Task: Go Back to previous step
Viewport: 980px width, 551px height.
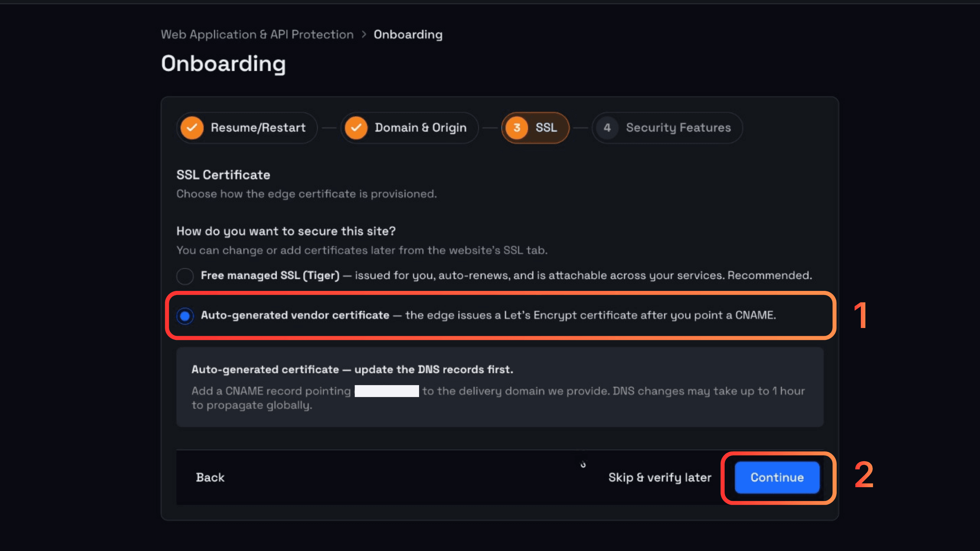Action: [210, 478]
